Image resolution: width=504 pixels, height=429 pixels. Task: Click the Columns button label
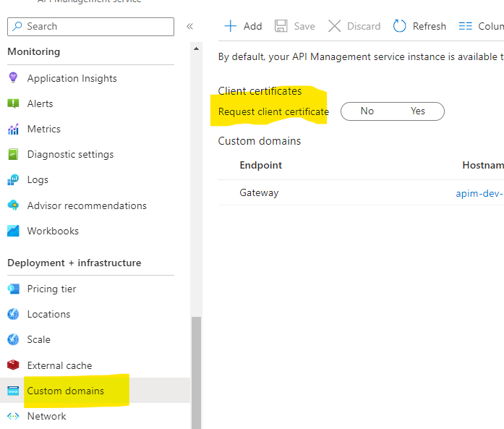point(491,26)
